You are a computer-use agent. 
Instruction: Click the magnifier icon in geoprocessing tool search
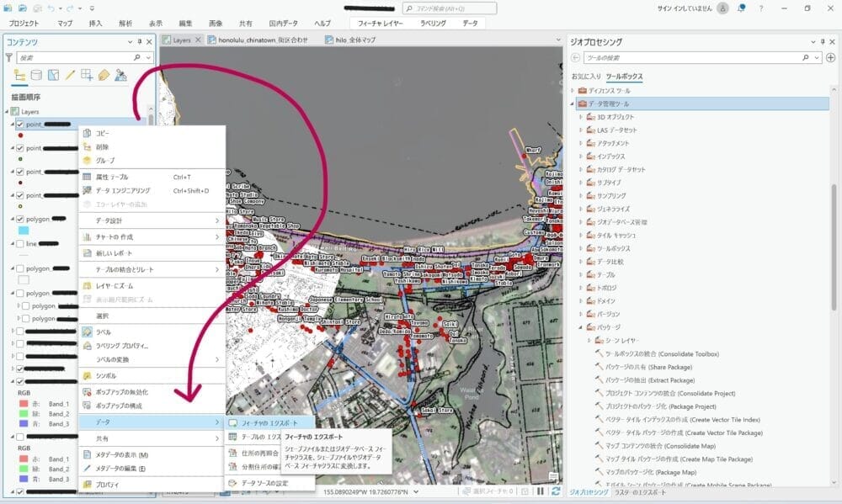pos(806,57)
